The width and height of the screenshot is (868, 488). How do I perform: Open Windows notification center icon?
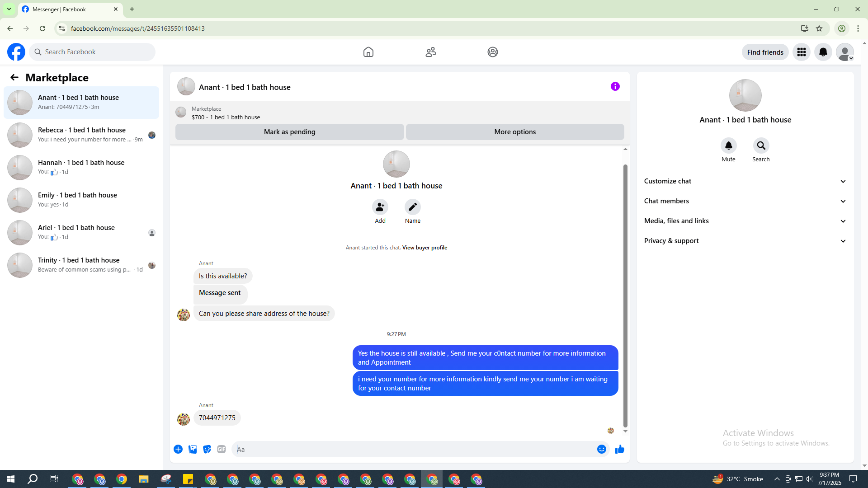pos(853,479)
